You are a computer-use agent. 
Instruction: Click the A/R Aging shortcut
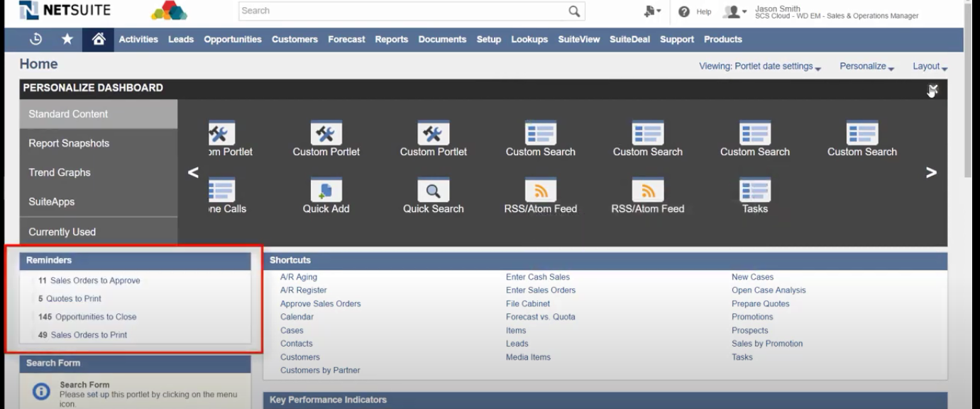tap(299, 277)
